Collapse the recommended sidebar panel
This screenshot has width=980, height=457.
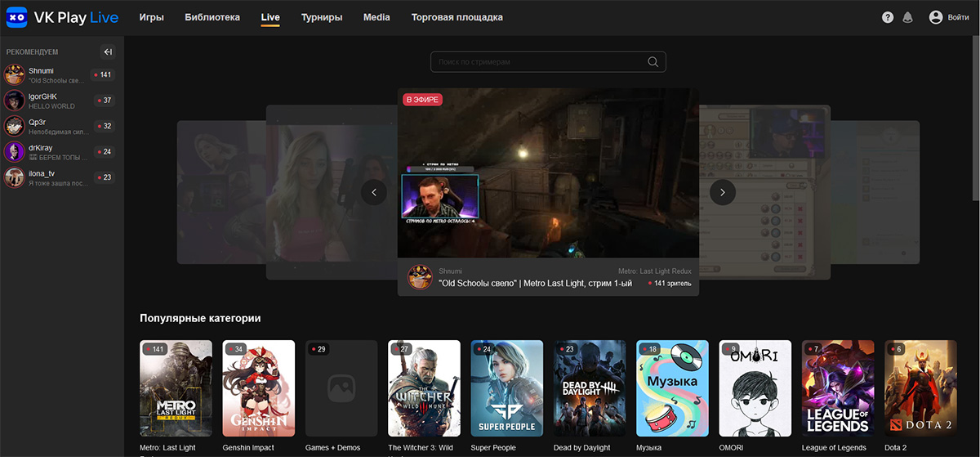[x=107, y=52]
